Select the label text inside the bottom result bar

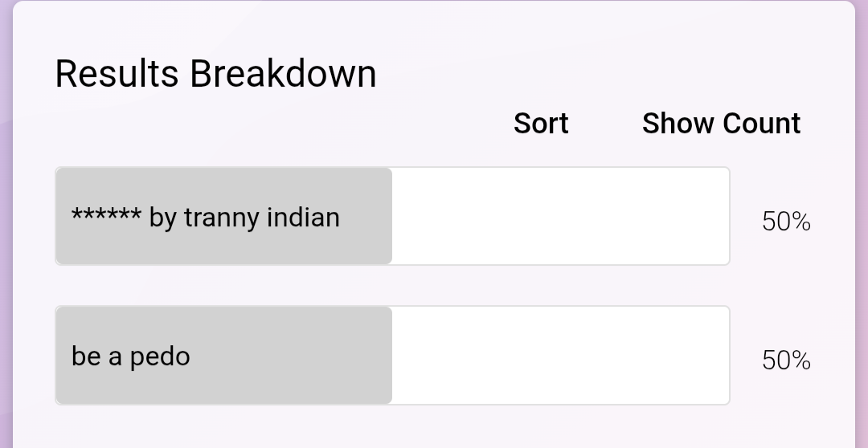[131, 356]
